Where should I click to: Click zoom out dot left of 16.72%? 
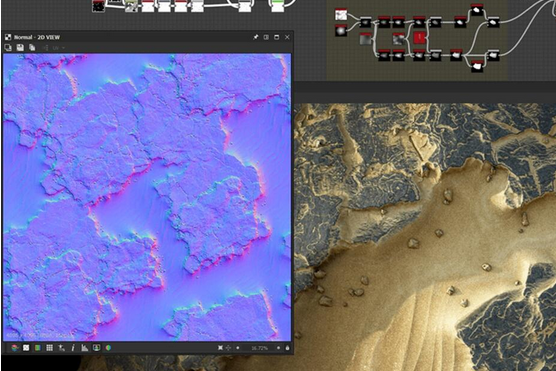[238, 348]
